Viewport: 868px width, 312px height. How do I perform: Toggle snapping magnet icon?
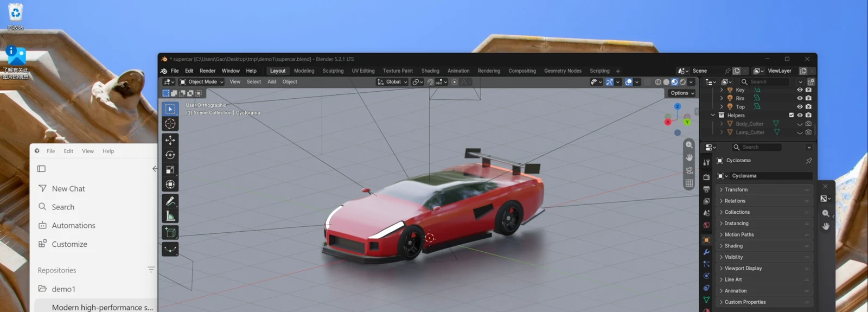click(430, 82)
